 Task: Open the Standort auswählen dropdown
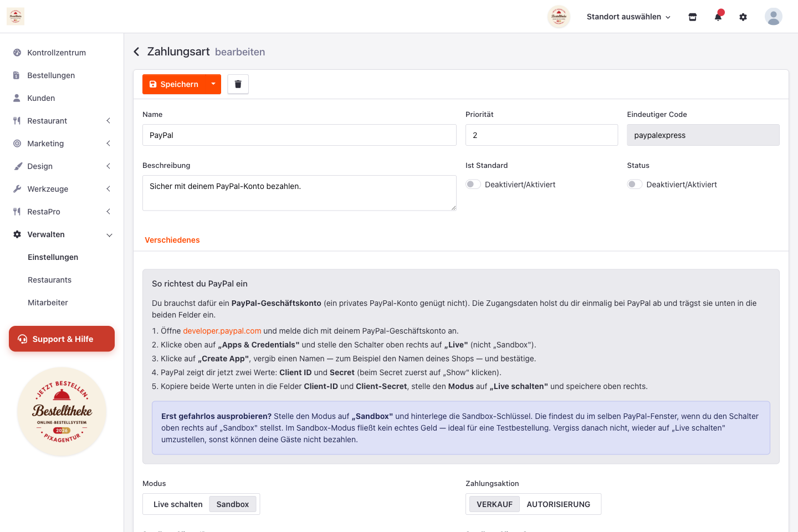[628, 17]
